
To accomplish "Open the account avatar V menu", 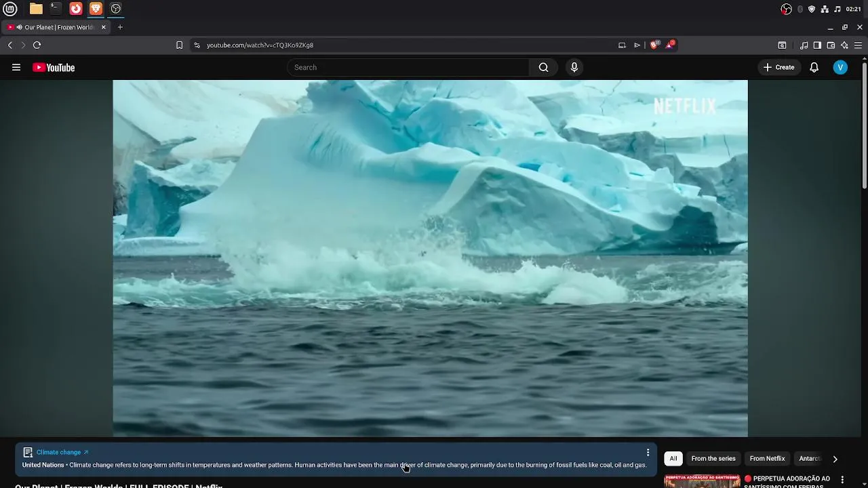I will [x=840, y=67].
